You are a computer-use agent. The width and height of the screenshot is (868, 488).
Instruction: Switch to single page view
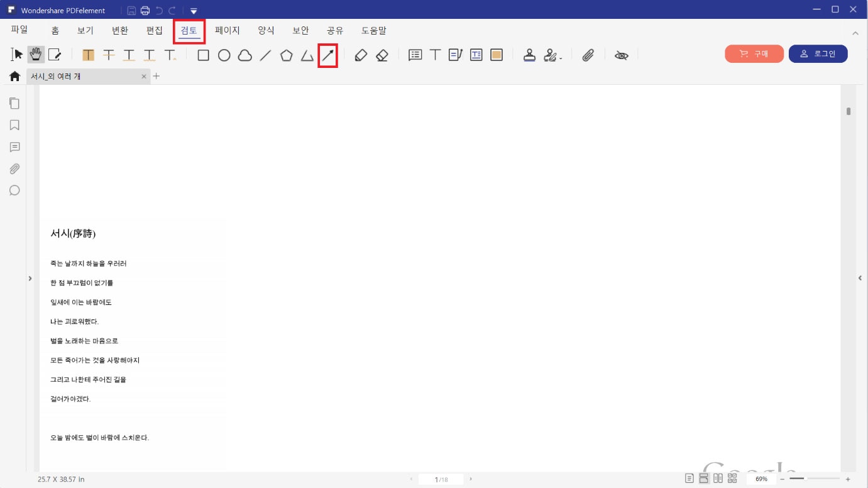[689, 479]
